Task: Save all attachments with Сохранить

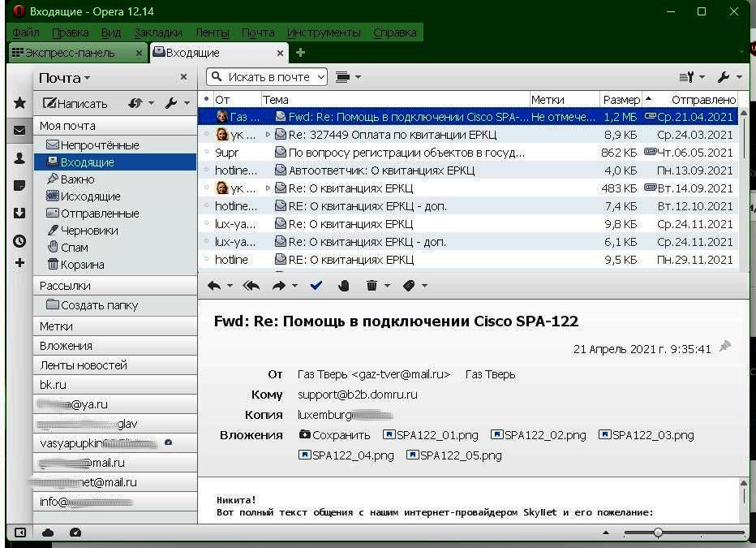Action: tap(335, 435)
